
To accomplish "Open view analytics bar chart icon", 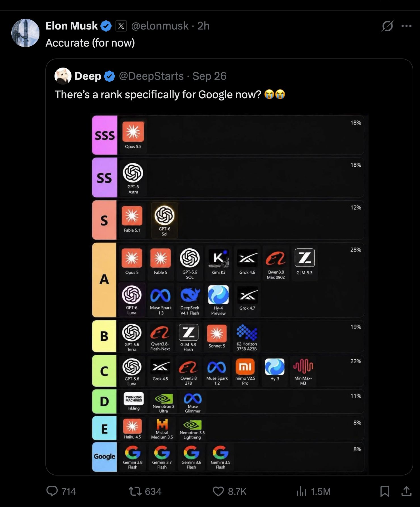I will [x=301, y=491].
